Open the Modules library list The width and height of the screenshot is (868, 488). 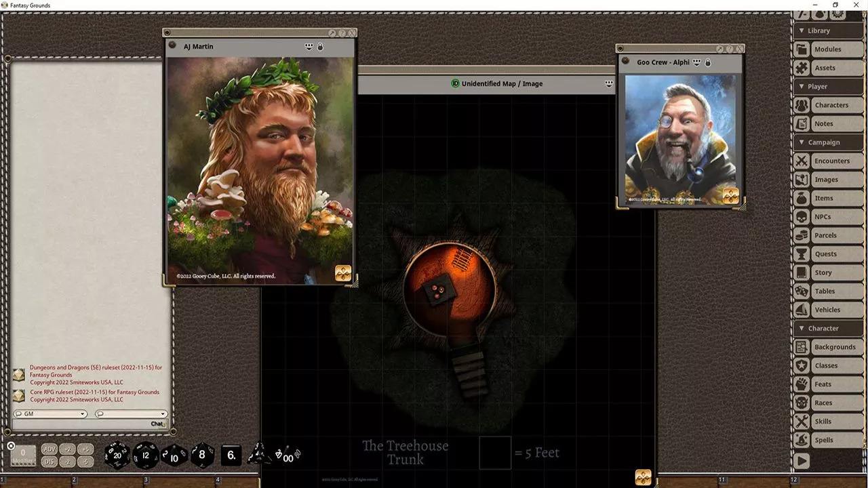[837, 49]
